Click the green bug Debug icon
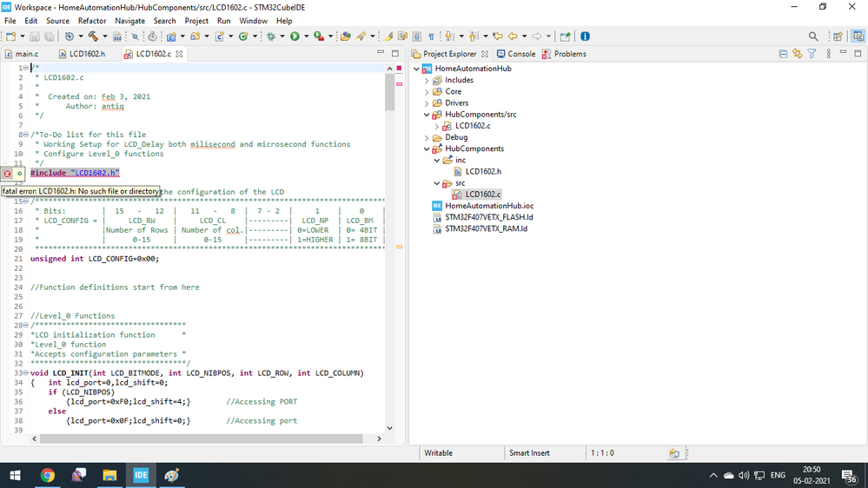The width and height of the screenshot is (868, 488). [271, 36]
